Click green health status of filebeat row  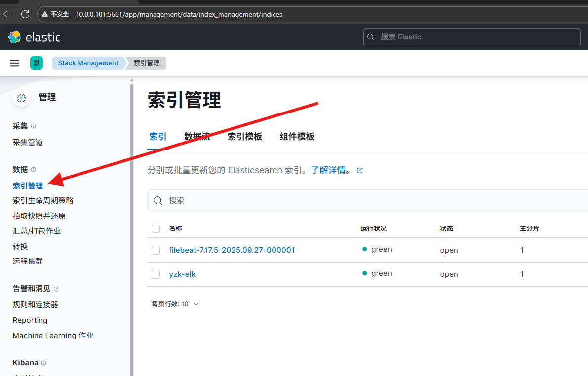pos(377,249)
